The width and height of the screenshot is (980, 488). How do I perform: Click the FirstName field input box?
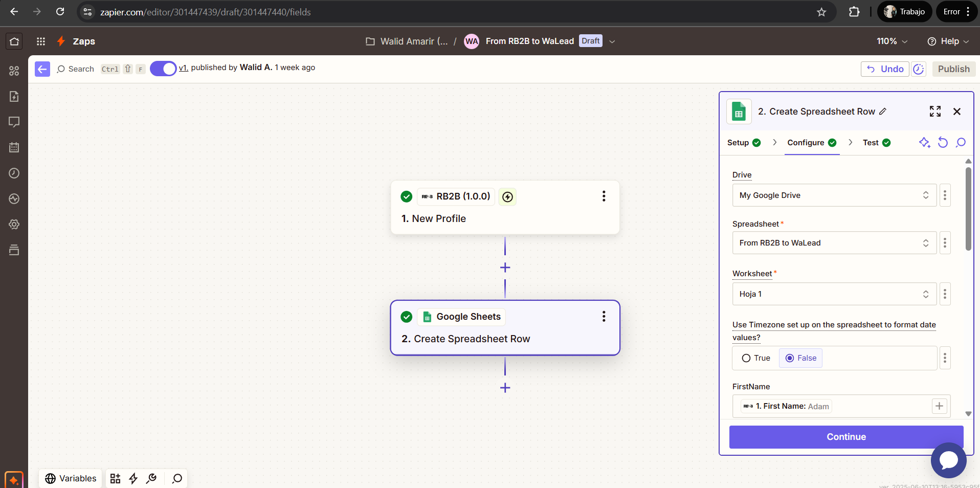tap(841, 406)
